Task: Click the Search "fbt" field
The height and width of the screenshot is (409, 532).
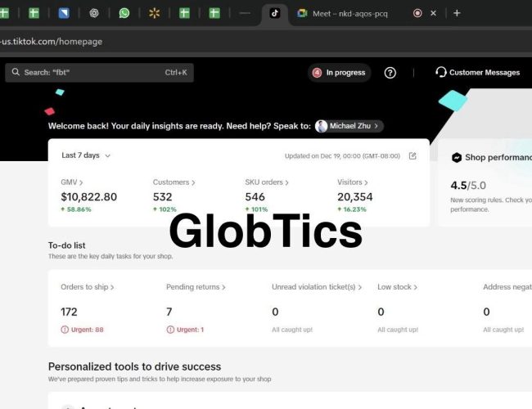Action: (x=99, y=73)
